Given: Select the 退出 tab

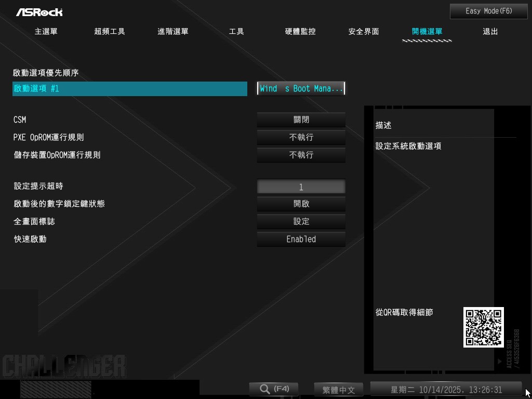Looking at the screenshot, I should [490, 32].
